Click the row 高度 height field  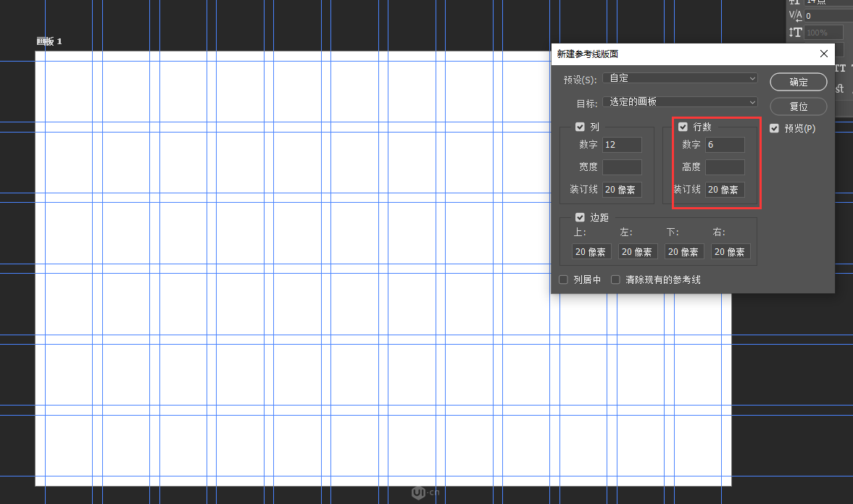click(x=725, y=167)
